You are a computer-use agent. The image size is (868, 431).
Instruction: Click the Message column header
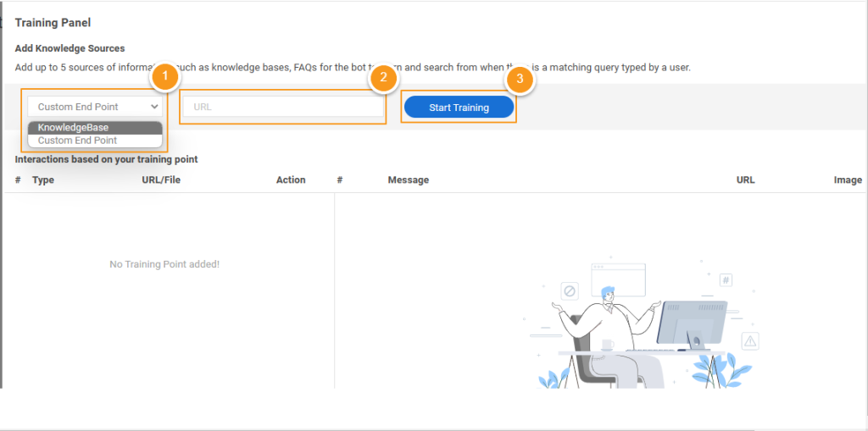409,180
